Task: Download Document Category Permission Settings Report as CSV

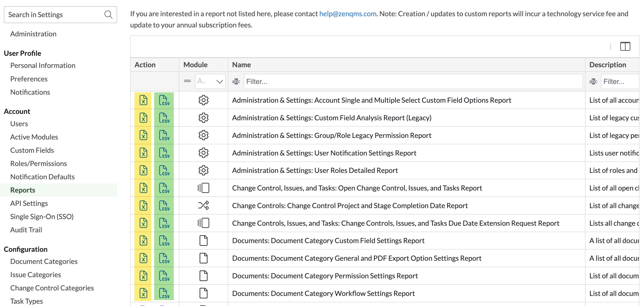Action: click(164, 276)
